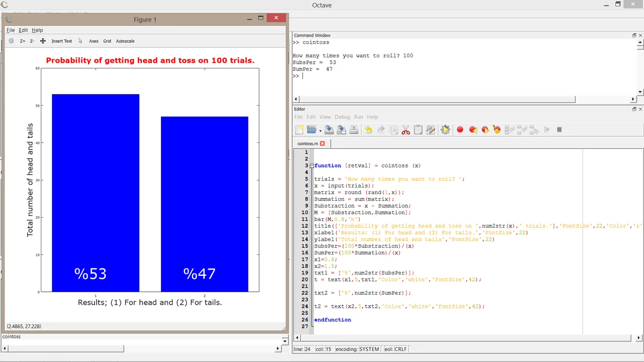Copy selection with the Copy icon

coord(393,130)
